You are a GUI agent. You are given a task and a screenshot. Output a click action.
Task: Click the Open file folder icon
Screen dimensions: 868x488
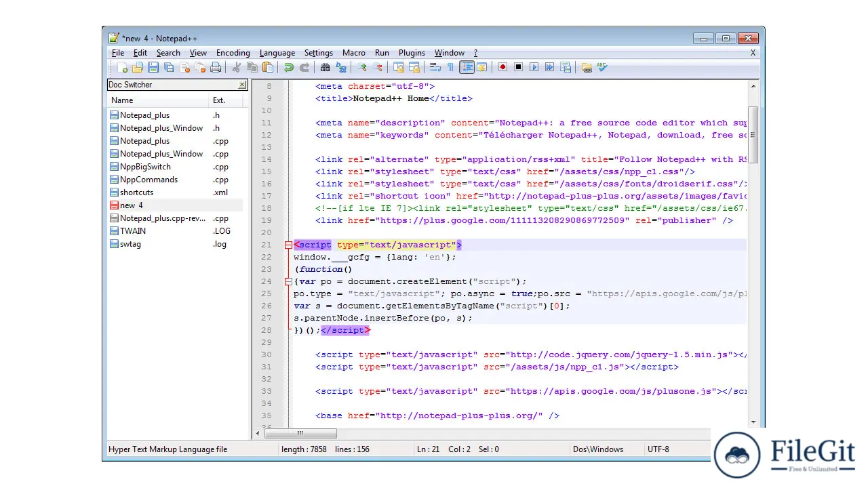pos(138,67)
